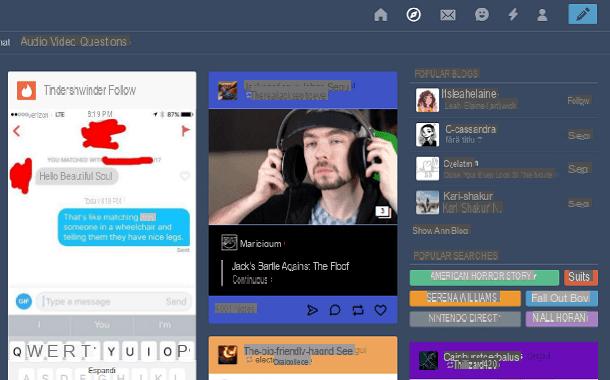610x380 pixels.
Task: Click the Hello Beautiful Soul message bubble
Action: 76,176
